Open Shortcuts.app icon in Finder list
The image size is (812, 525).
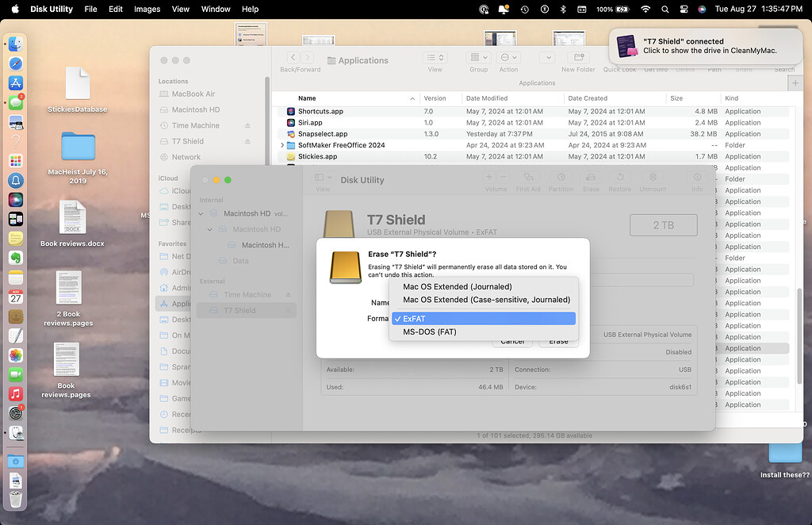[291, 112]
